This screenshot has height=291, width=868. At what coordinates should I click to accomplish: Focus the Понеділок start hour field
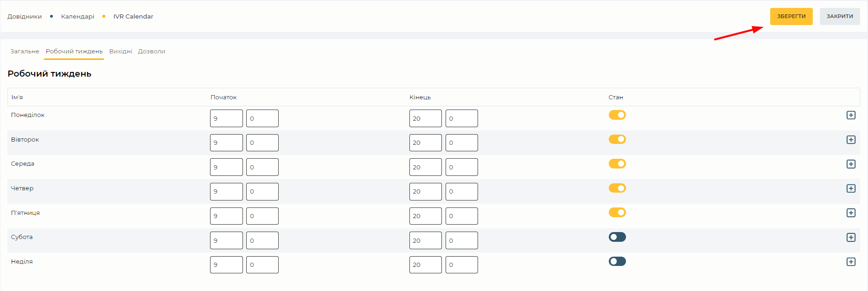click(x=226, y=118)
